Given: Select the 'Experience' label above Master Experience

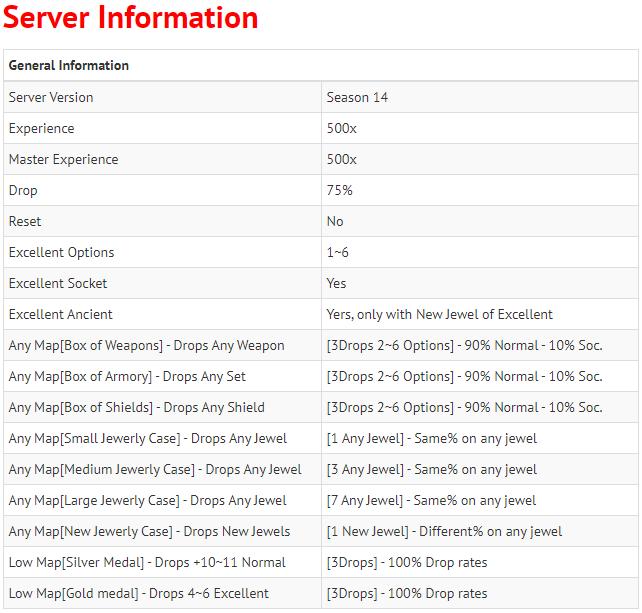Looking at the screenshot, I should click(41, 129).
